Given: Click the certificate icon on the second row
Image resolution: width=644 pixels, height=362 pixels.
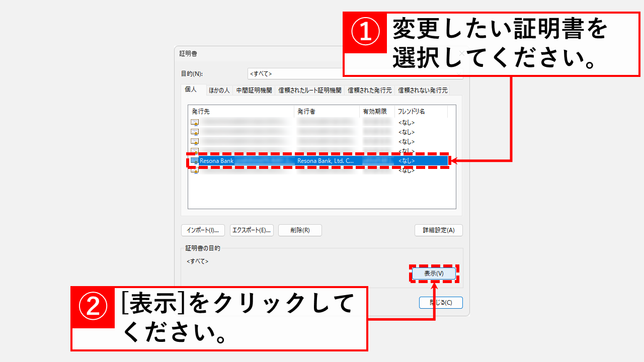Looking at the screenshot, I should [x=194, y=132].
